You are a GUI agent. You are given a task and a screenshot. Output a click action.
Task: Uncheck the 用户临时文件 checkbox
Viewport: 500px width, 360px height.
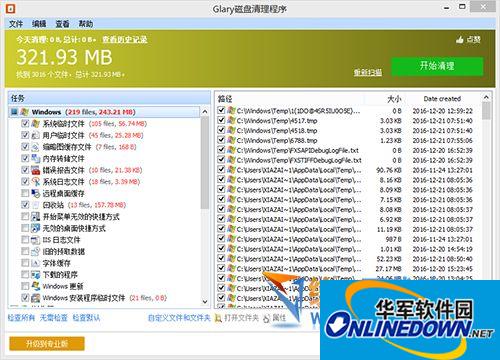[25, 135]
